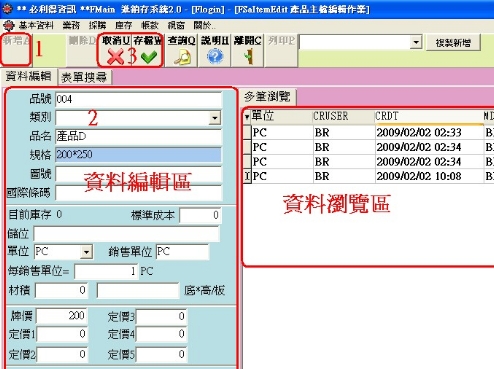Open the 基本資料 menu

point(36,25)
